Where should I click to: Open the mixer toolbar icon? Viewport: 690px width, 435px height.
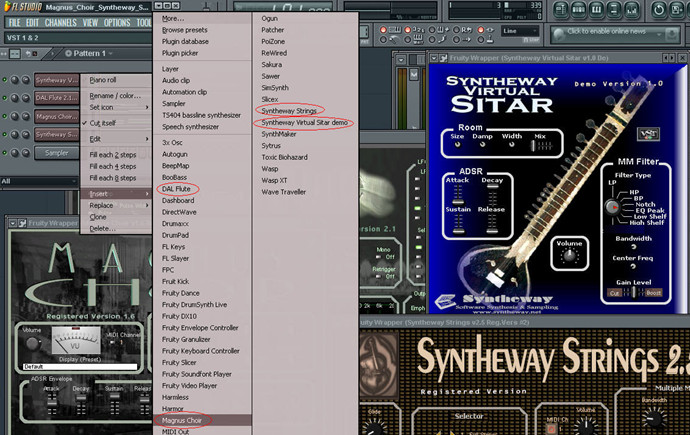point(631,10)
